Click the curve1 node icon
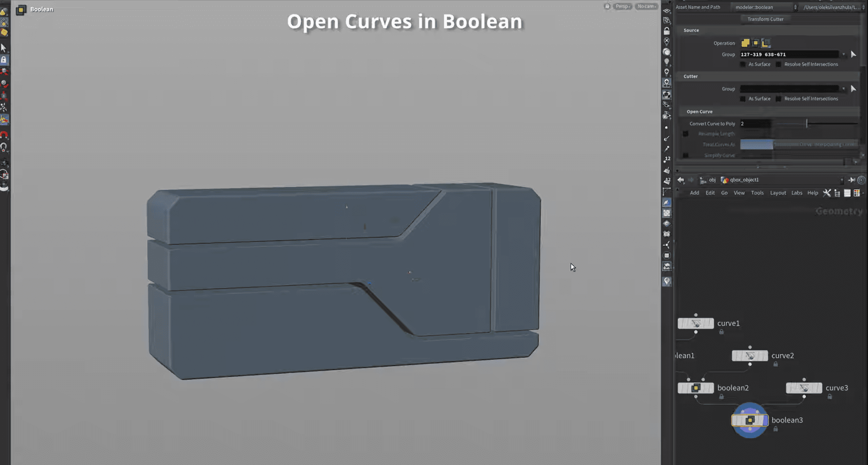The image size is (868, 465). [695, 323]
